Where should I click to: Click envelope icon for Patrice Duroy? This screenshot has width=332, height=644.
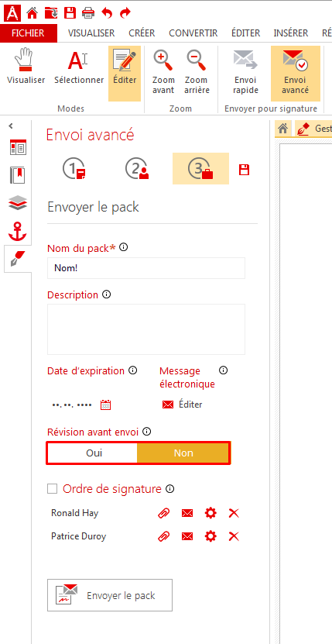click(x=187, y=536)
